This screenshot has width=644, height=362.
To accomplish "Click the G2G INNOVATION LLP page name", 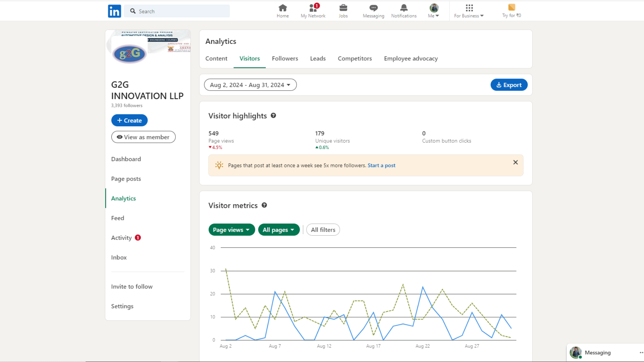I will (147, 90).
